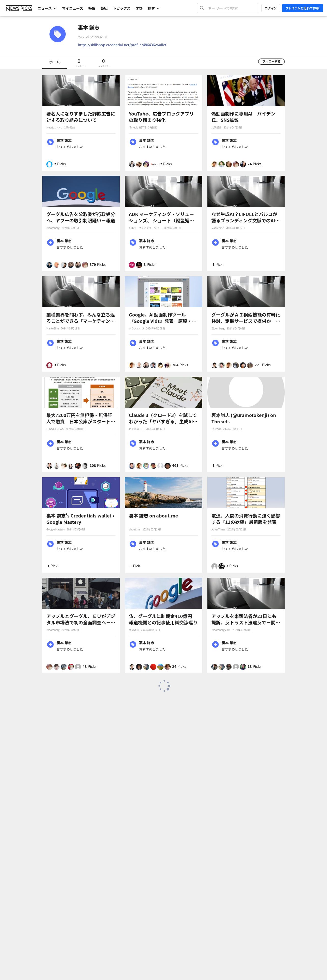Click user icon on アップルとグーグル ＥＵ card
This screenshot has height=980, width=327.
(x=50, y=644)
